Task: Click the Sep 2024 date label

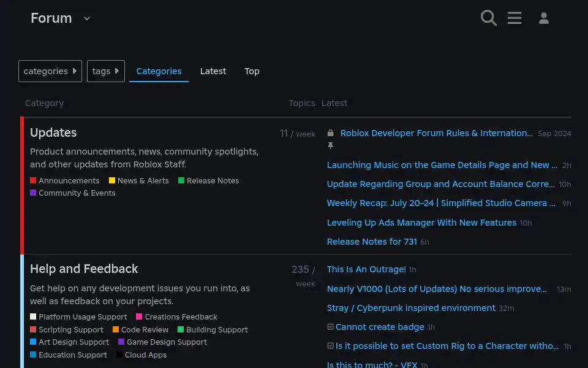Action: pos(554,134)
